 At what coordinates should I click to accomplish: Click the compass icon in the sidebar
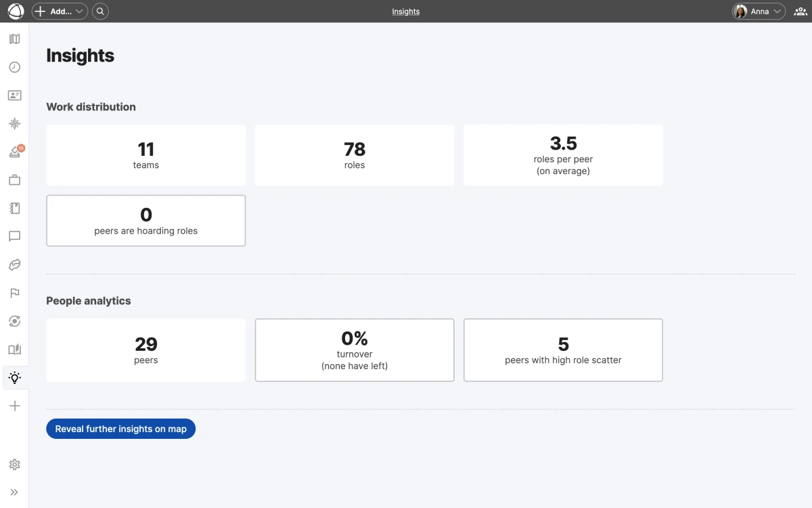[x=14, y=123]
